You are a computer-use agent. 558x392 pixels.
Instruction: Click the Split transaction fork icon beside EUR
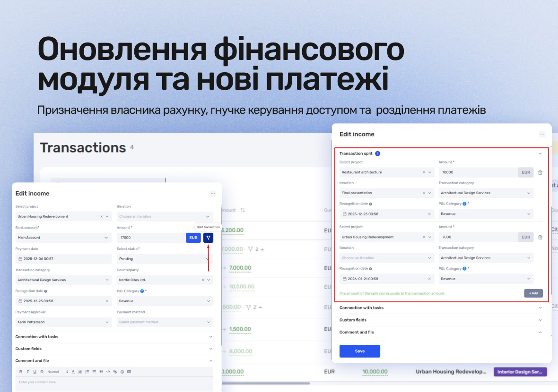(208, 238)
